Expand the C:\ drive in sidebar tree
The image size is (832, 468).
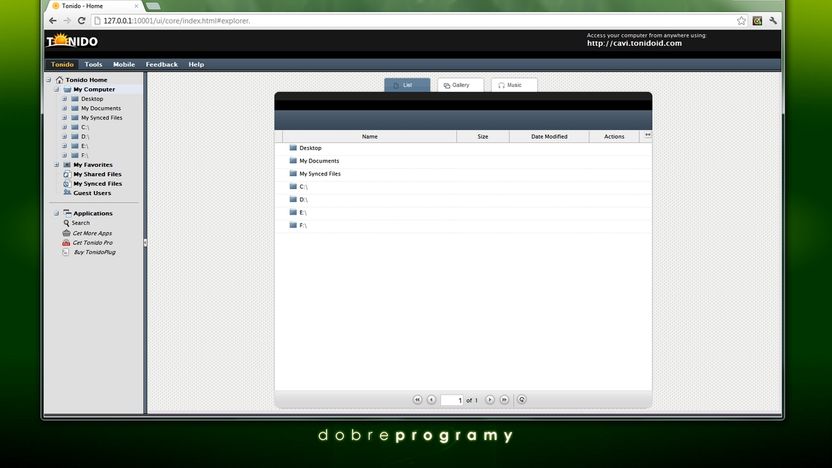pyautogui.click(x=65, y=127)
